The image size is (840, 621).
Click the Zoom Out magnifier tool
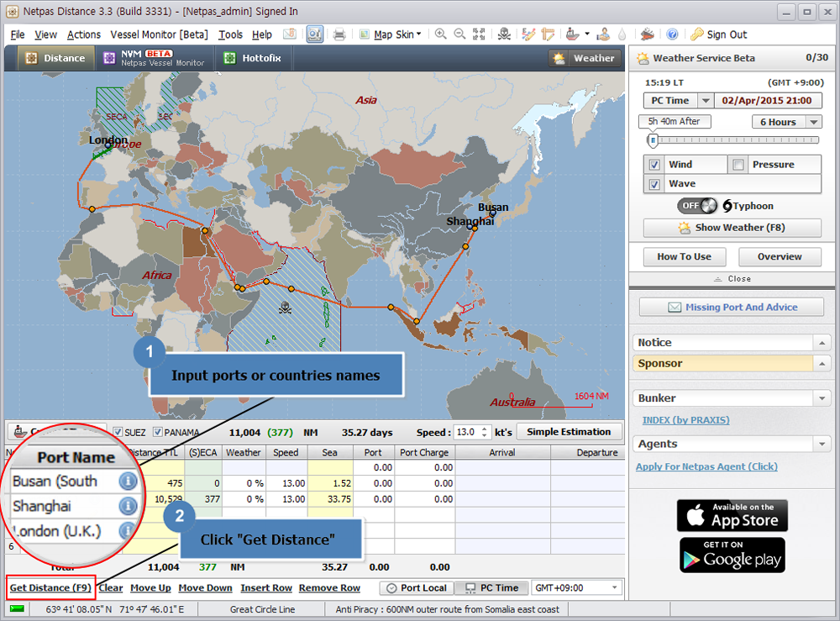coord(458,34)
